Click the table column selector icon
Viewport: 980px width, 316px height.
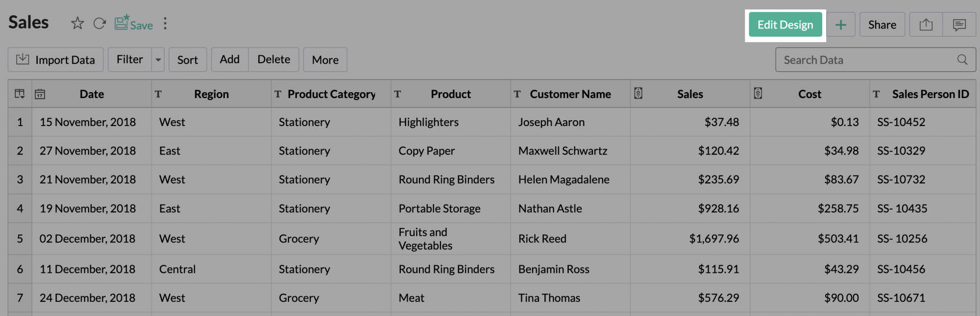point(20,94)
